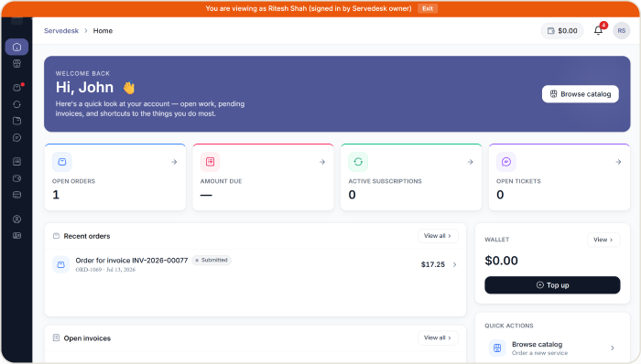Viewport: 641px width, 364px height.
Task: Follow the arrow on the Open Orders card
Action: click(x=174, y=162)
